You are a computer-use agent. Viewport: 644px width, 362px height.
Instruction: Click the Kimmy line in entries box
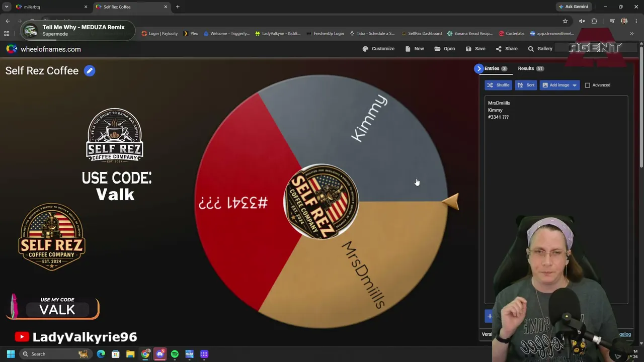coord(495,110)
